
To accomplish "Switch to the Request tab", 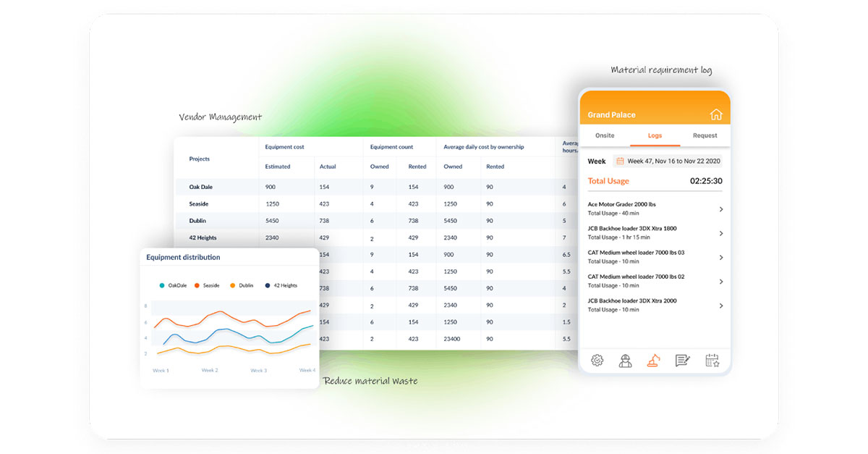I will tap(705, 135).
